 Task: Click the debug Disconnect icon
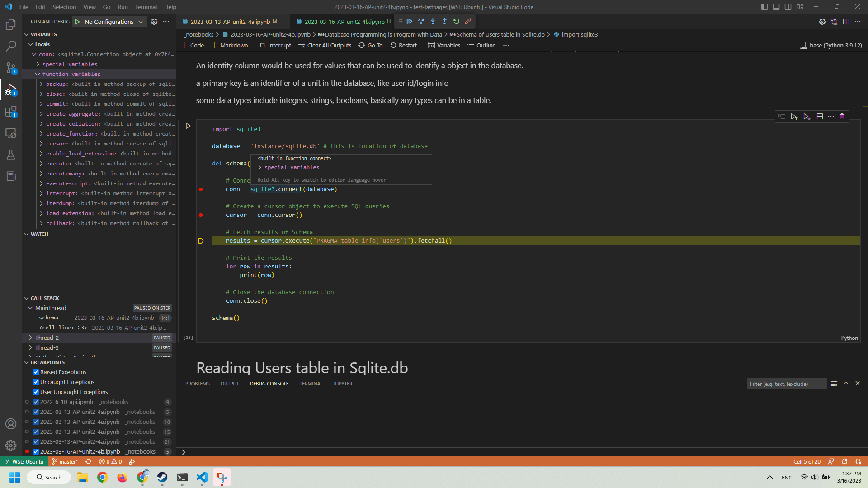point(468,21)
